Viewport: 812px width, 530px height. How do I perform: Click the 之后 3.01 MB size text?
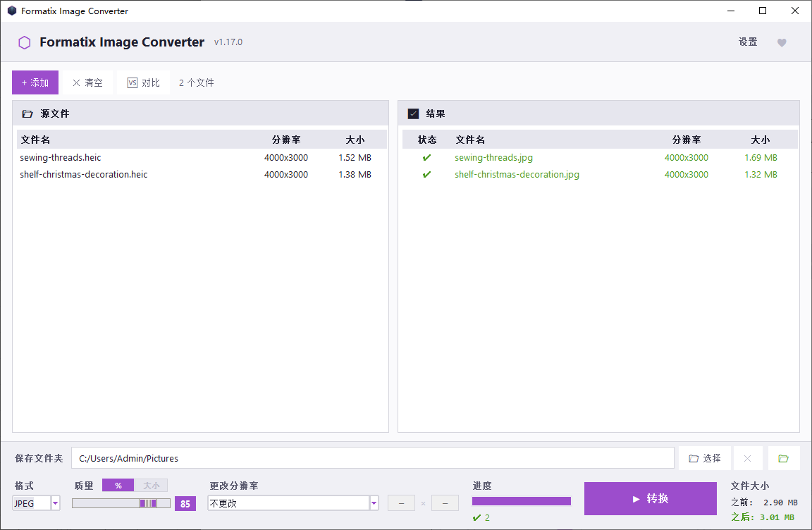click(763, 517)
